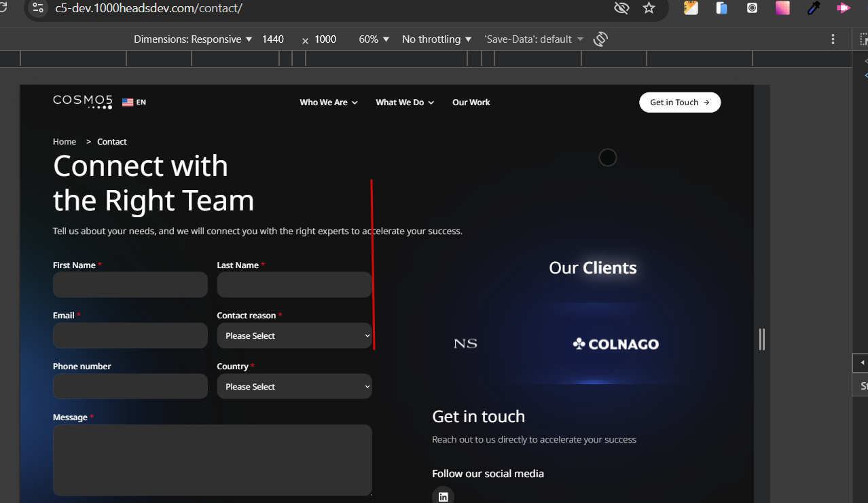Focus the Email input field

coord(130,336)
